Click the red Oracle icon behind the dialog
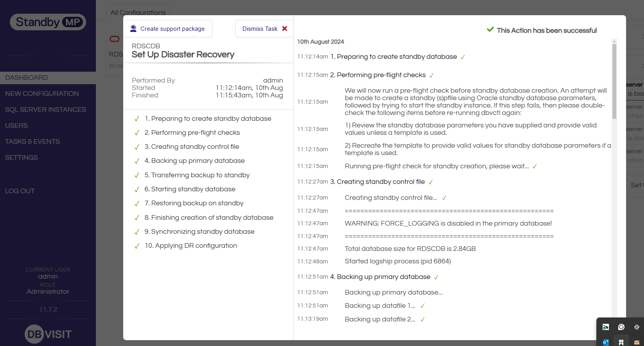The image size is (644, 346). tap(115, 39)
